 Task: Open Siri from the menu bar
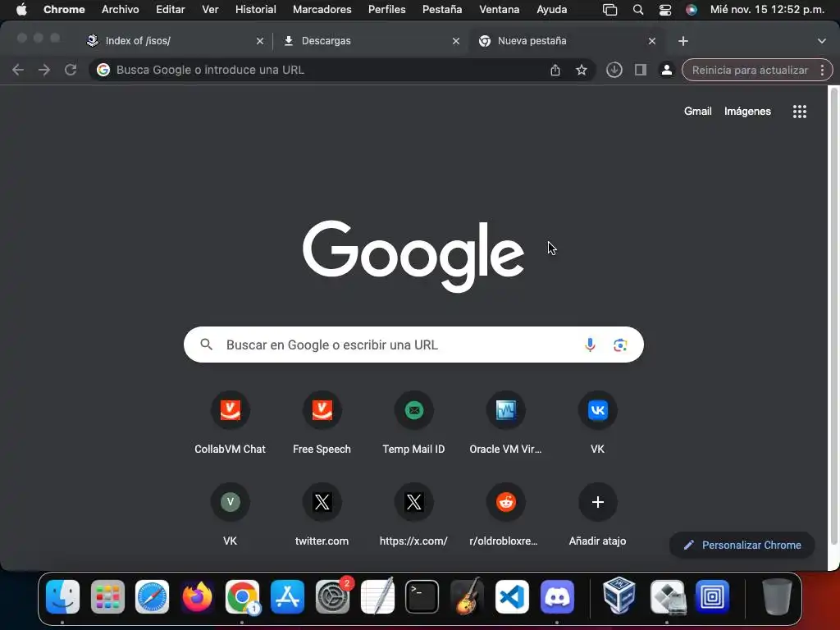[x=692, y=10]
